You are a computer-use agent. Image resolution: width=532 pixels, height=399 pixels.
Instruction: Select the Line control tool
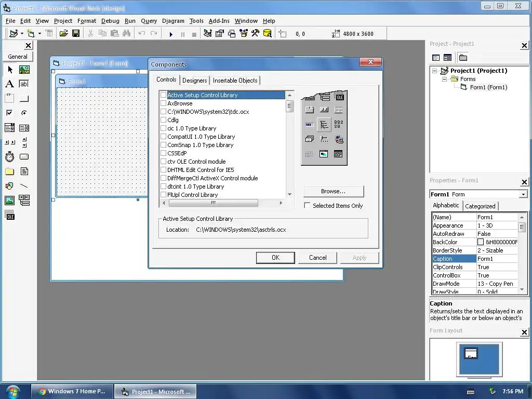click(x=24, y=186)
